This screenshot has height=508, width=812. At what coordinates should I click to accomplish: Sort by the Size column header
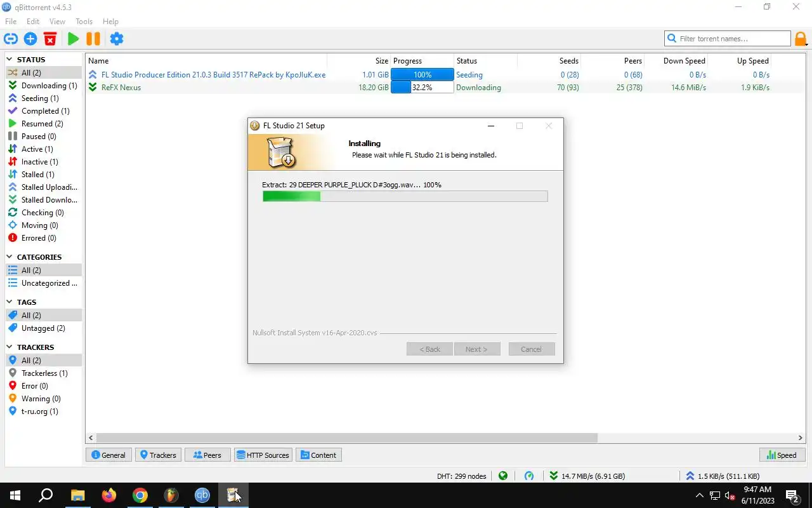(x=358, y=61)
